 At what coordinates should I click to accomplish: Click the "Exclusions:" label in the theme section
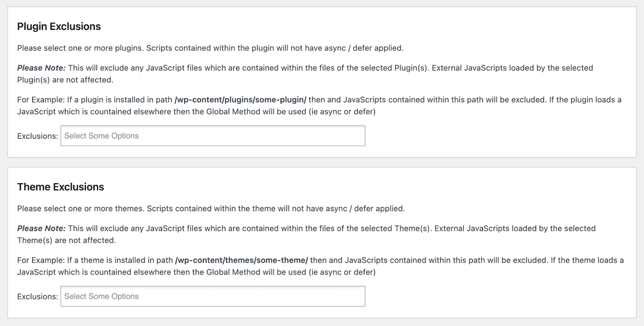click(37, 297)
